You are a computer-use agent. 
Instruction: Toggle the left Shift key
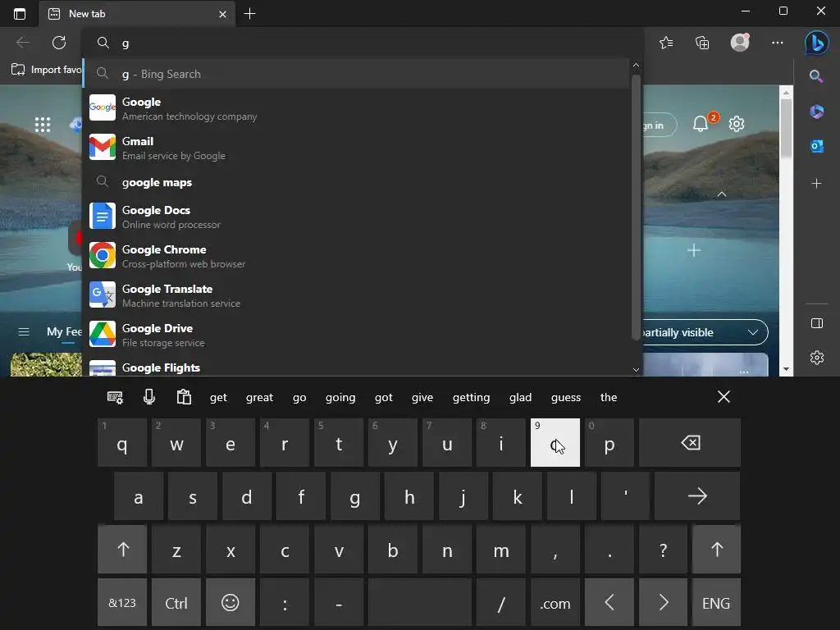[123, 549]
